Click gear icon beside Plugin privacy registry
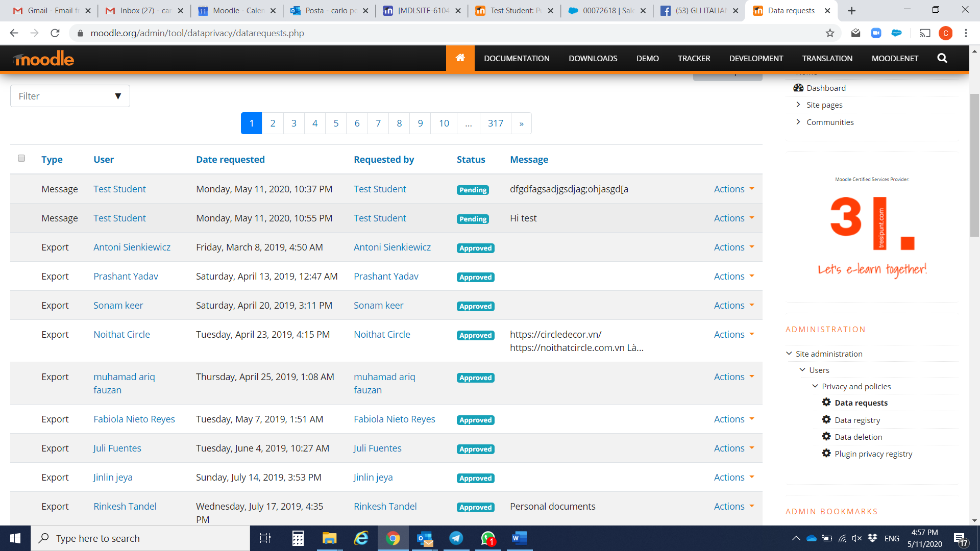This screenshot has width=980, height=551. (x=826, y=453)
